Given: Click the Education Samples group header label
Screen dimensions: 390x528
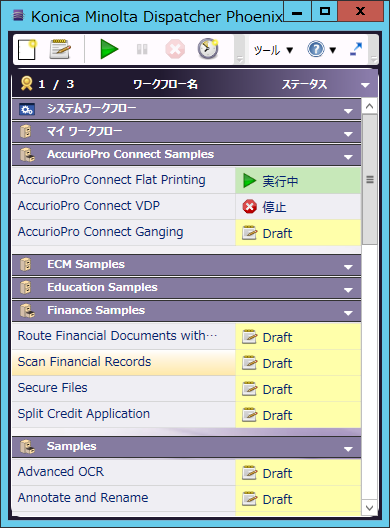Looking at the screenshot, I should (x=102, y=287).
